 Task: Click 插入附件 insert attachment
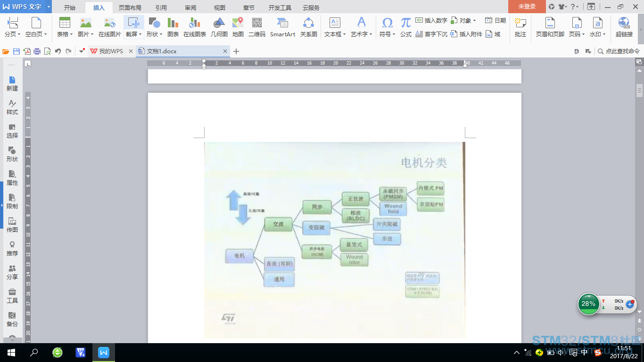(x=466, y=34)
